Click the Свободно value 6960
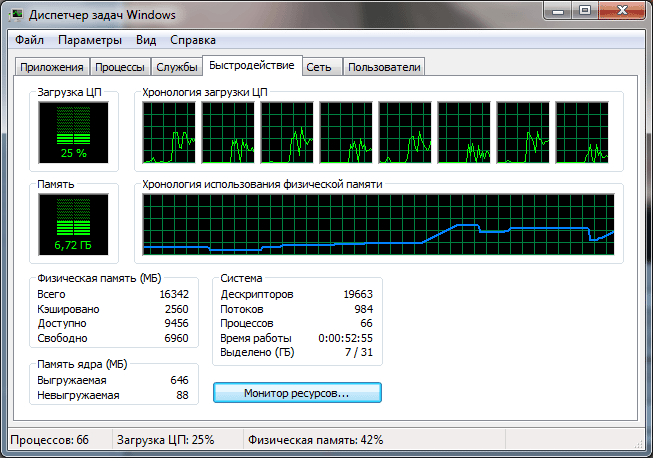Image resolution: width=653 pixels, height=458 pixels. pos(177,338)
